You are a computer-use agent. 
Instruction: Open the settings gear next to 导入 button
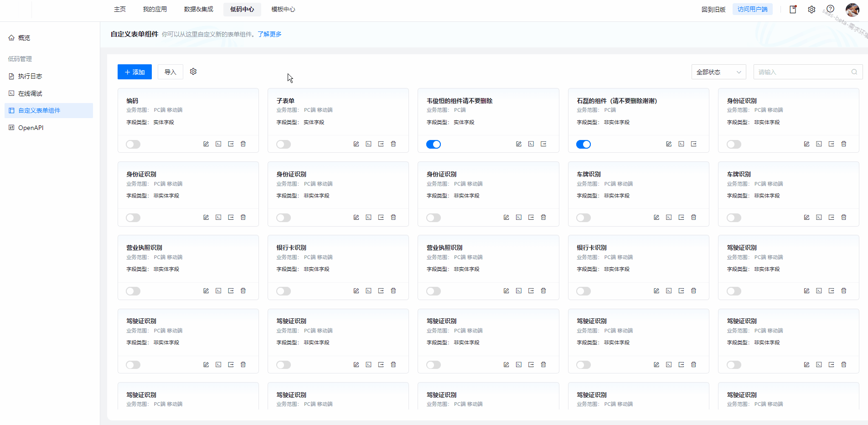193,72
